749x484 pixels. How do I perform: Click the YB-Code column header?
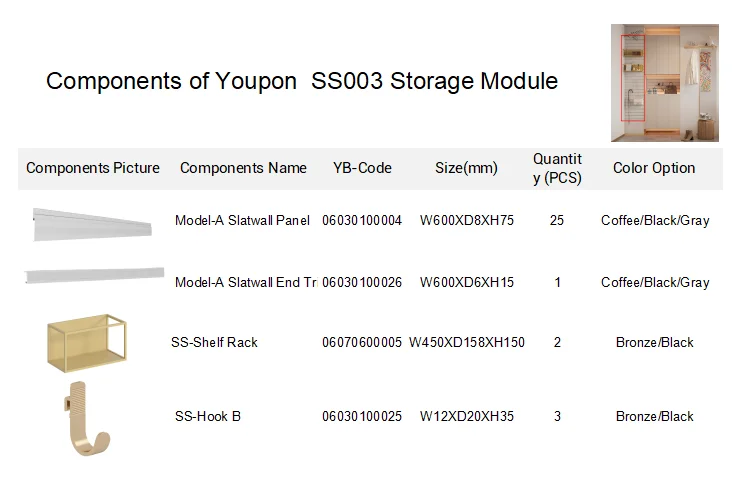(x=362, y=168)
